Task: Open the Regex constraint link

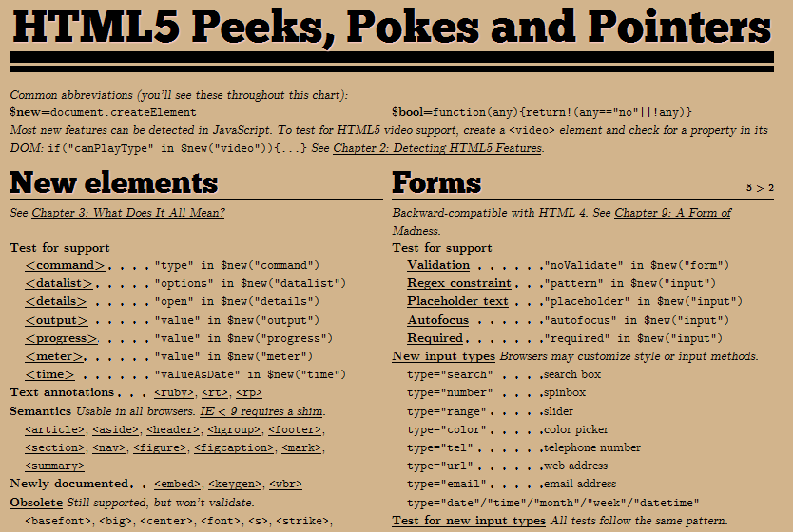Action: pos(459,283)
